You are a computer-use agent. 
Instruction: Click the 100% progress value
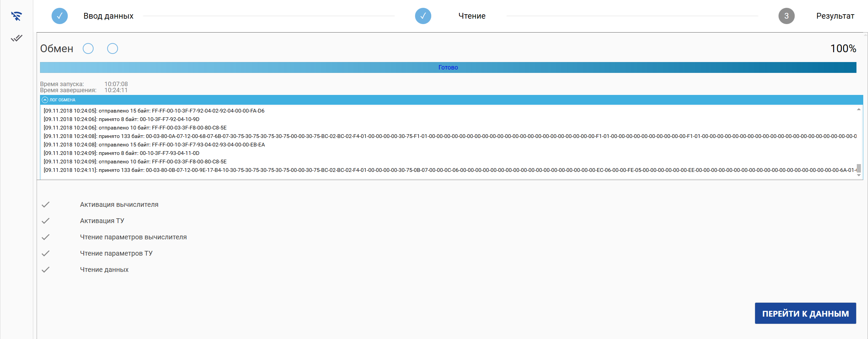(843, 48)
